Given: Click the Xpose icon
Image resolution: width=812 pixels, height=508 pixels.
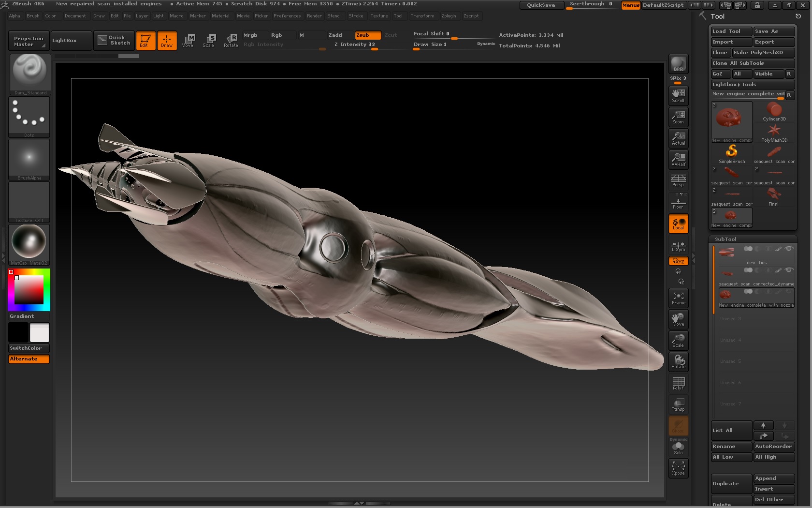Looking at the screenshot, I should coord(678,468).
